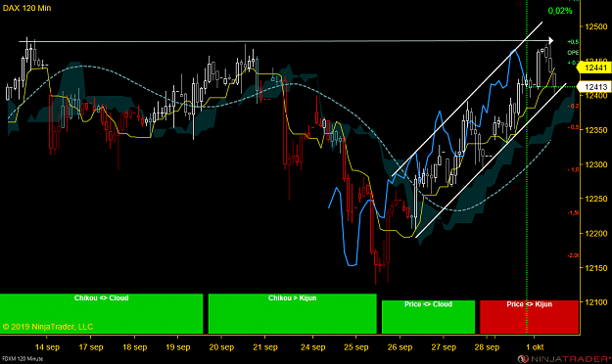The image size is (612, 364).
Task: Click the 1 okt date label
Action: [535, 347]
